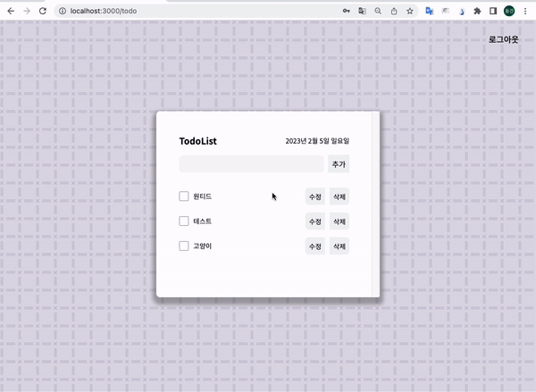Open Chrome three-dot menu

525,11
